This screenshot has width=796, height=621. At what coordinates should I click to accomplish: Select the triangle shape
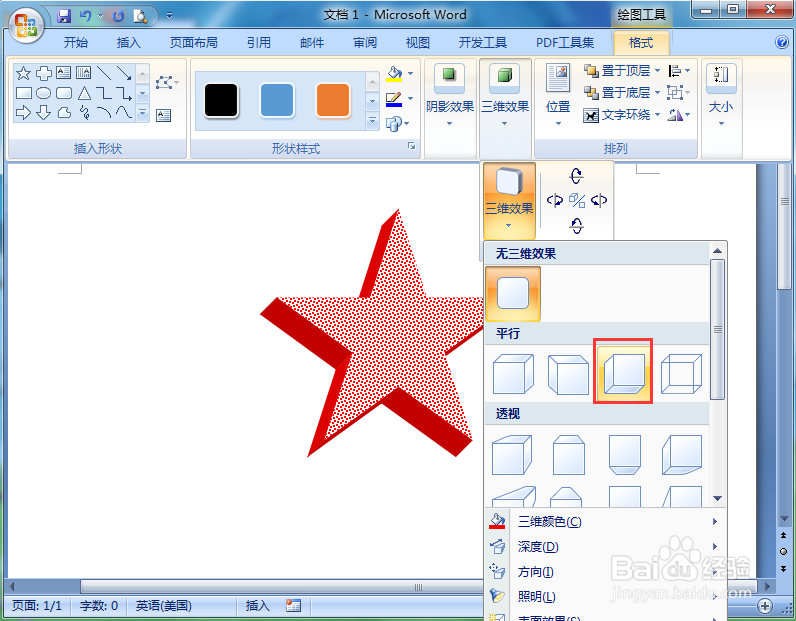coord(84,93)
